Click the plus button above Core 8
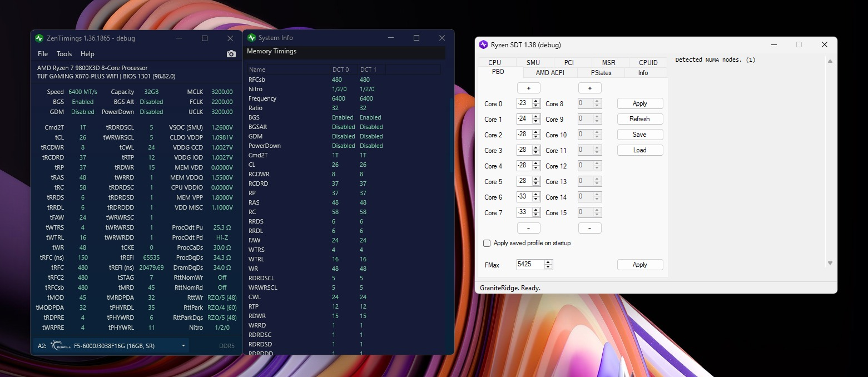868x377 pixels. click(x=590, y=88)
